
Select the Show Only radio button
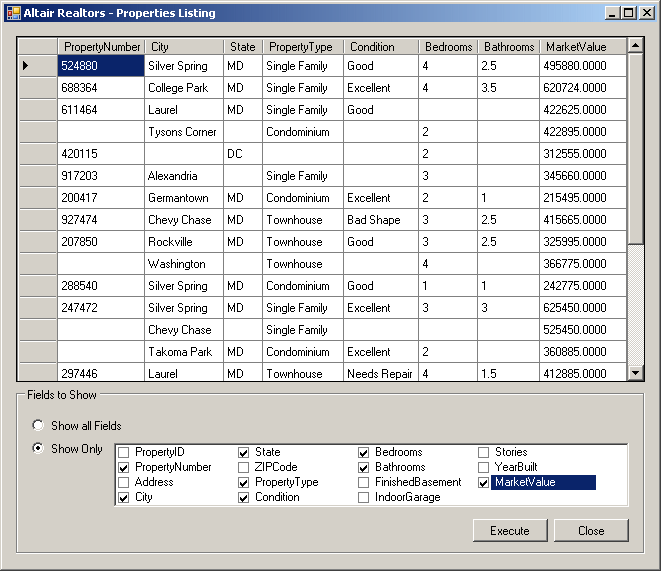point(38,448)
